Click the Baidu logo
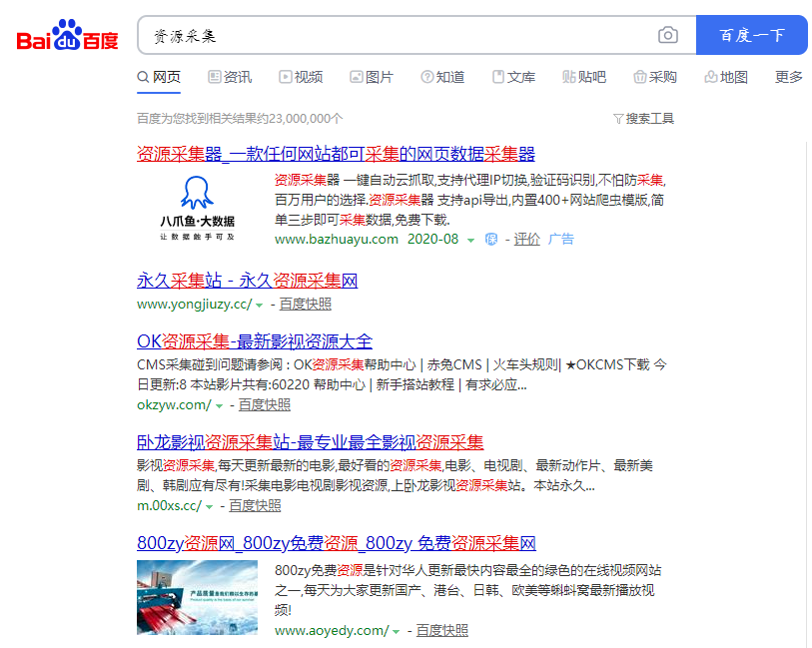812x648 pixels. pyautogui.click(x=67, y=35)
